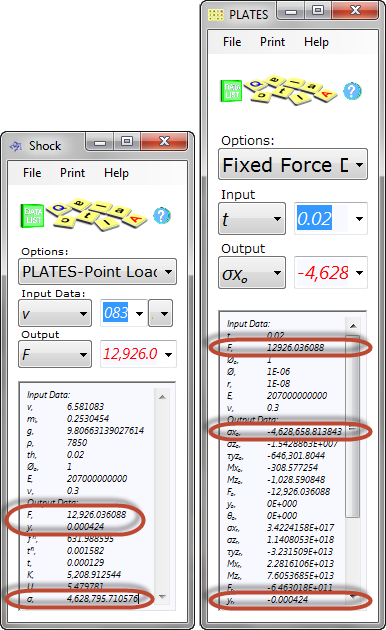Click the highlighted input value field in Shock
Screen dimensions: 386x630
[x=116, y=313]
